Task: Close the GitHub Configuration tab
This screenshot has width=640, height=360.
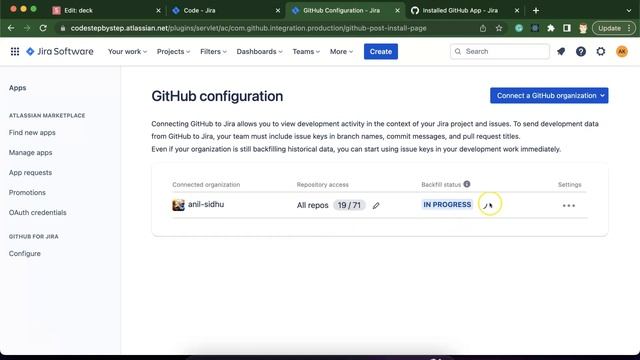Action: point(397,11)
